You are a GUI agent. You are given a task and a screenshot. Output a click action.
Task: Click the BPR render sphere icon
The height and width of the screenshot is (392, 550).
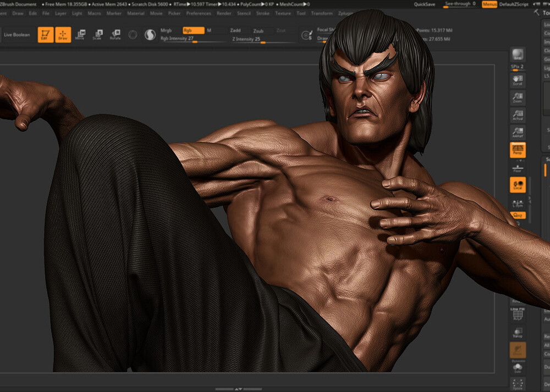(x=518, y=54)
